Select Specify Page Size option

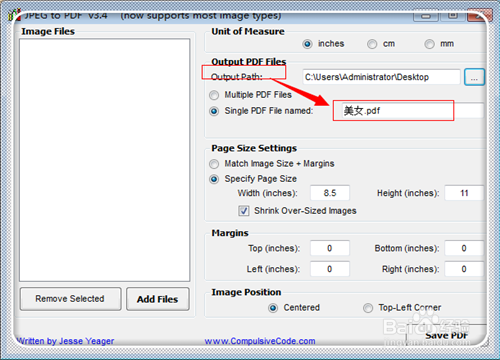(214, 179)
